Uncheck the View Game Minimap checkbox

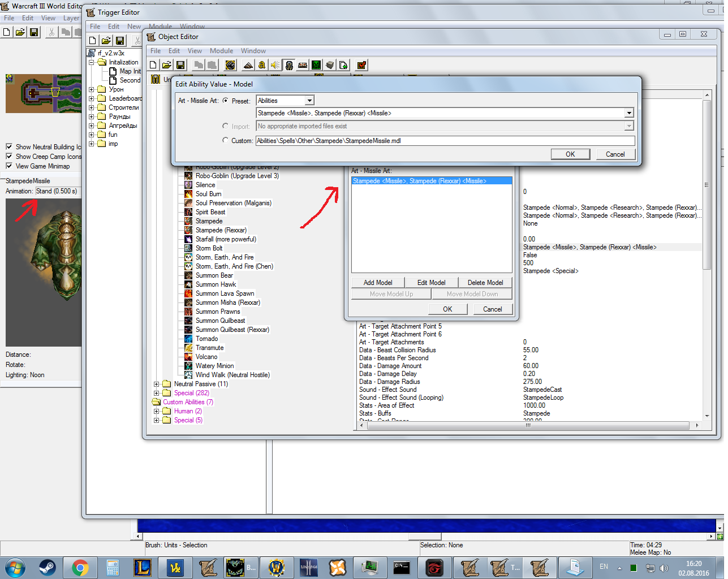coord(9,166)
